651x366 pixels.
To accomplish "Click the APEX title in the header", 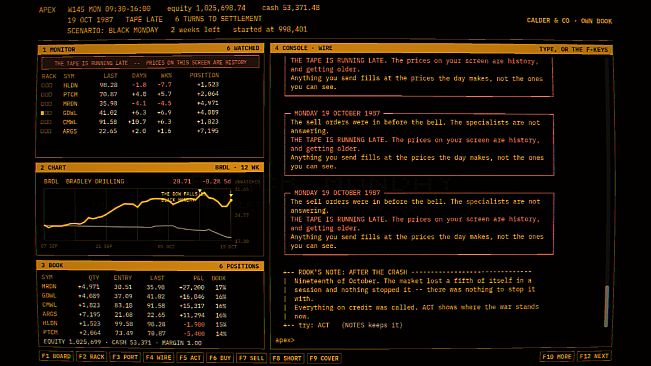I will [47, 10].
